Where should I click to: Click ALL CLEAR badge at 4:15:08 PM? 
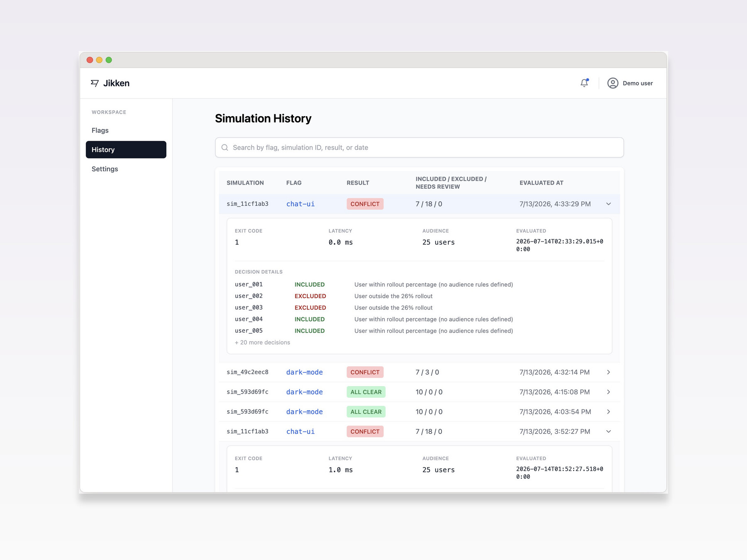click(x=366, y=392)
